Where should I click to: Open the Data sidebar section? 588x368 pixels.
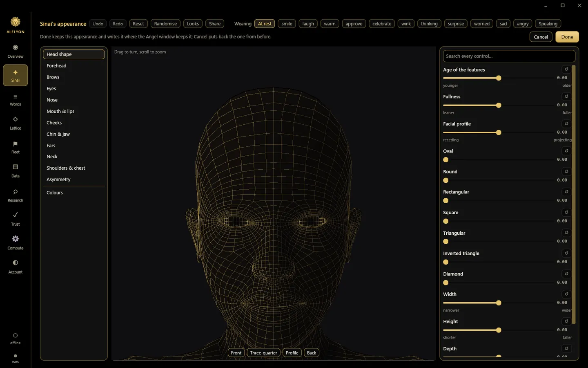tap(15, 171)
